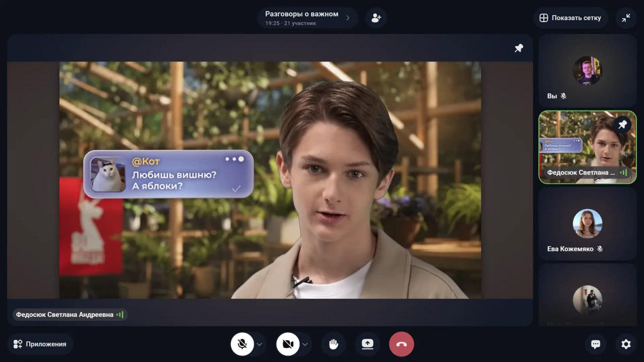Toggle the camera on/off button
The height and width of the screenshot is (362, 644).
point(288,344)
